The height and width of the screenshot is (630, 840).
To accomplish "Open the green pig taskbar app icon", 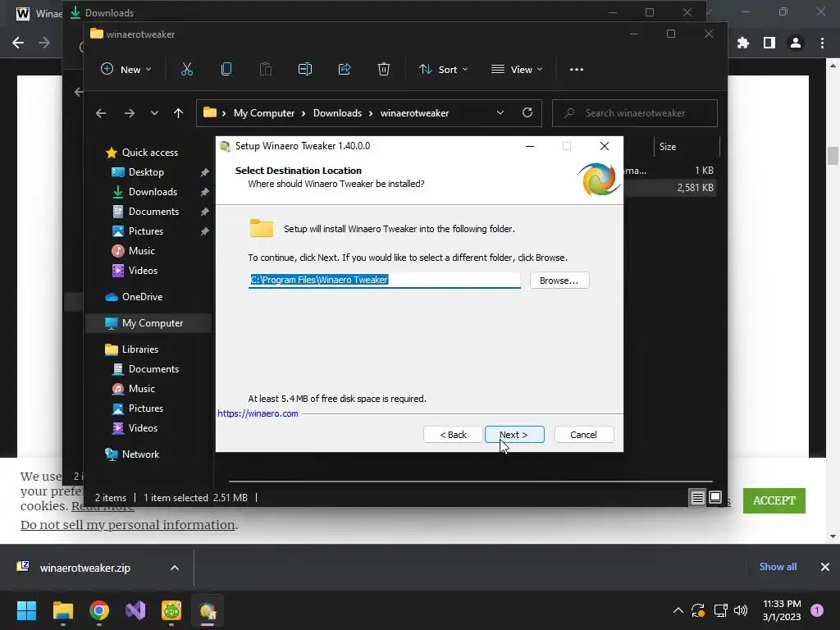I will (x=171, y=610).
